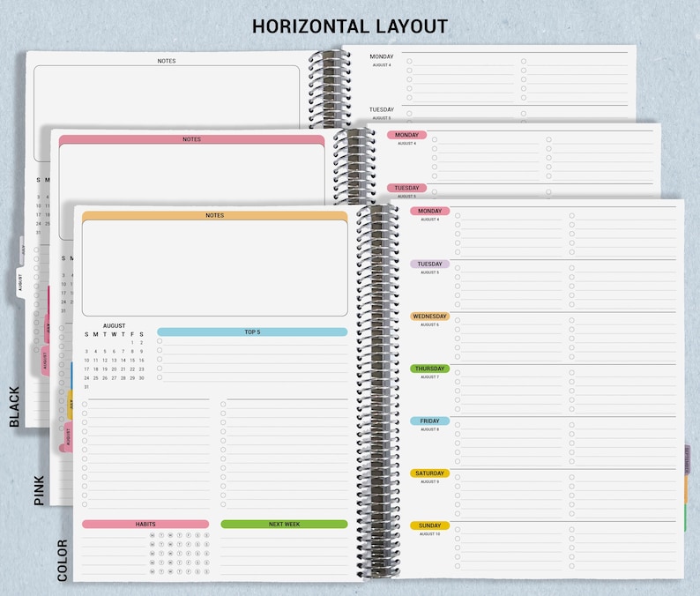Viewport: 700px width, 596px height.
Task: Click inside the pink planner notes box
Action: click(191, 172)
